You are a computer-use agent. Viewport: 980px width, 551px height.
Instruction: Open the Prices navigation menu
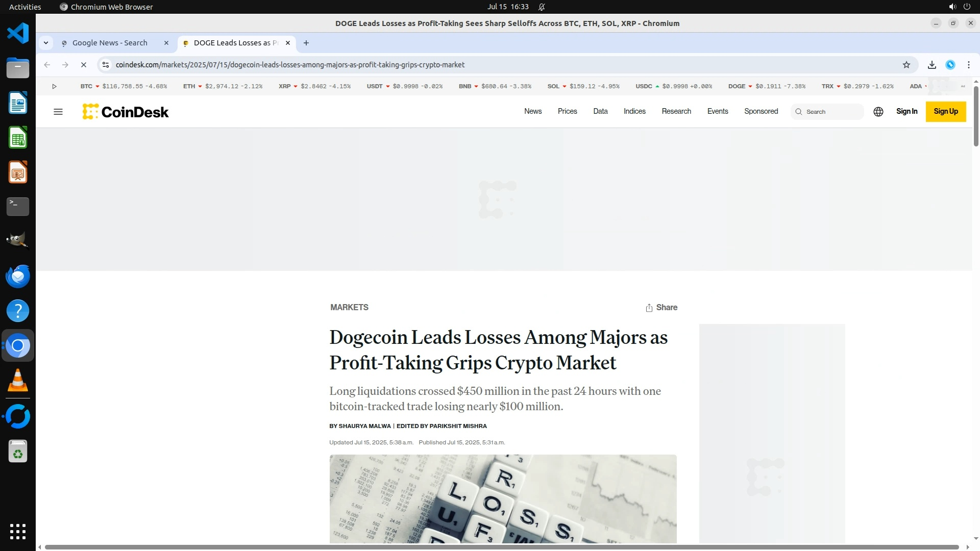click(567, 111)
